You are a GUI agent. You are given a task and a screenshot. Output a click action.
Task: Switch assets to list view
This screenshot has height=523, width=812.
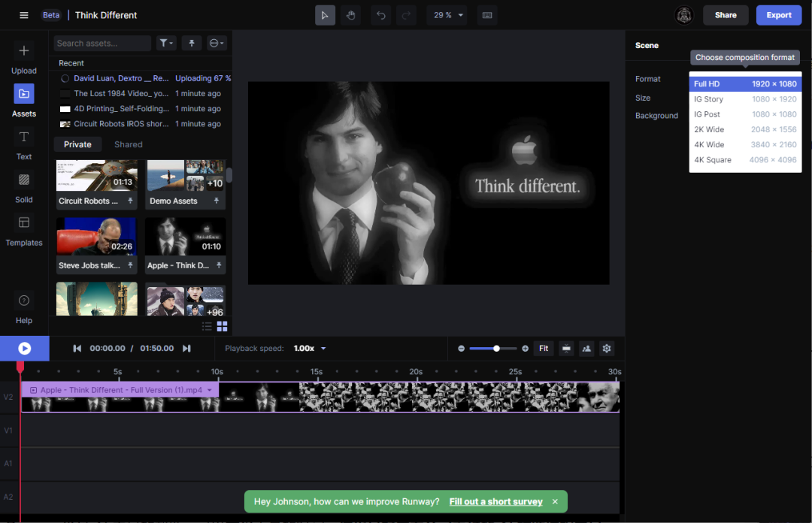click(207, 326)
